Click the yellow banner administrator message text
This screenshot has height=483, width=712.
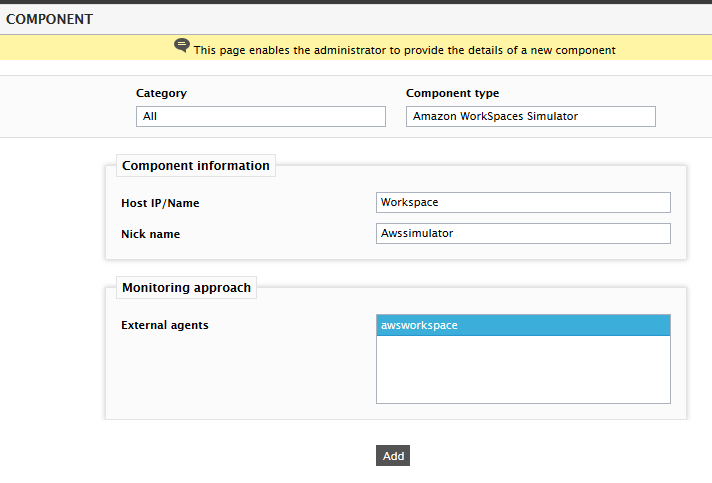tap(405, 50)
